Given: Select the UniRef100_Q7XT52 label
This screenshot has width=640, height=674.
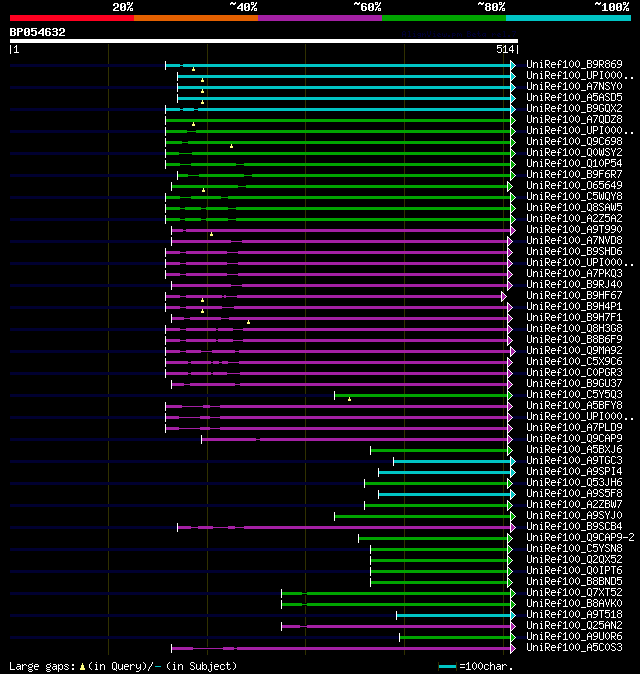Looking at the screenshot, I should pos(574,593).
